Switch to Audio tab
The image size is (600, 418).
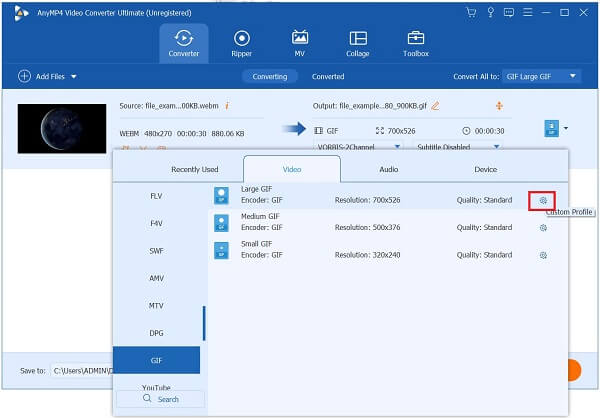pyautogui.click(x=389, y=169)
